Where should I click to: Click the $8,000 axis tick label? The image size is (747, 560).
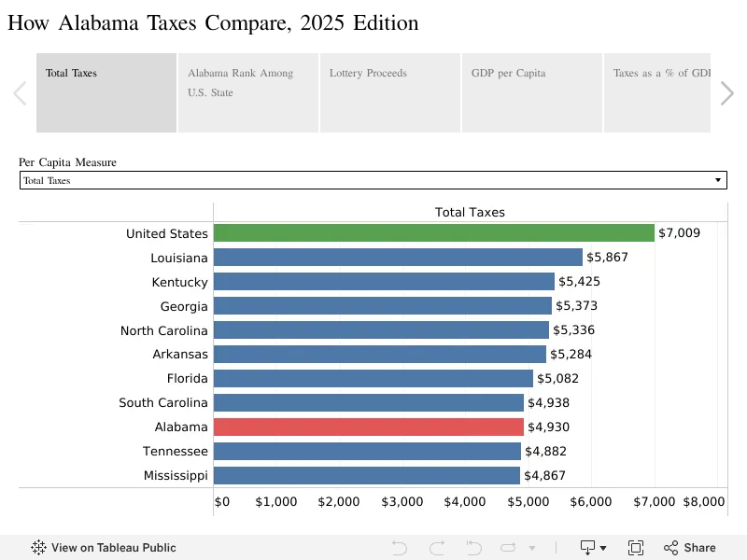(x=704, y=501)
